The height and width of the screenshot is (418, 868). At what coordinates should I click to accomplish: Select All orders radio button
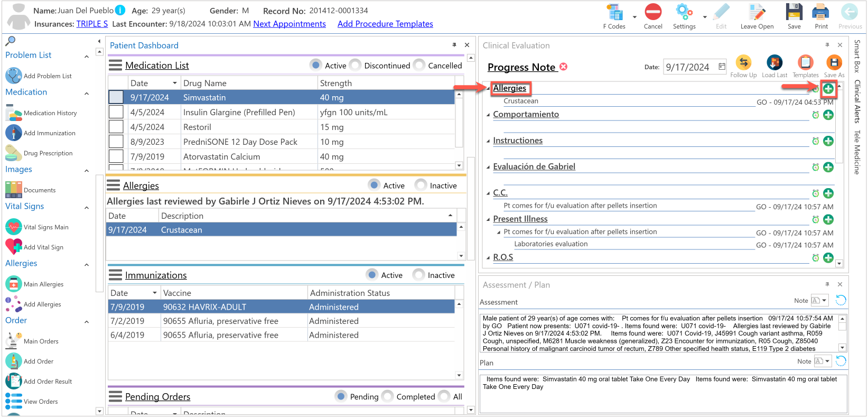tap(444, 396)
